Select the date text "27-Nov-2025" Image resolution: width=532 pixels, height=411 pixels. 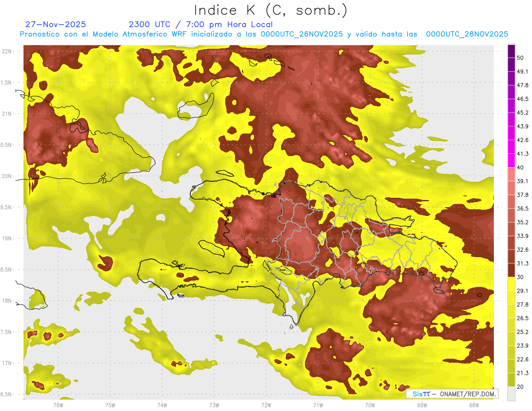pyautogui.click(x=56, y=24)
